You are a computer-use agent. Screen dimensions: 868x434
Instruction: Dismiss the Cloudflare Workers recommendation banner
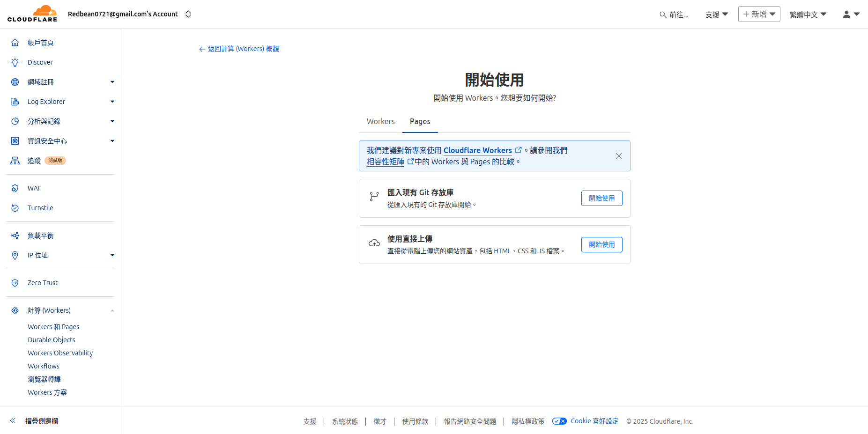(x=618, y=155)
